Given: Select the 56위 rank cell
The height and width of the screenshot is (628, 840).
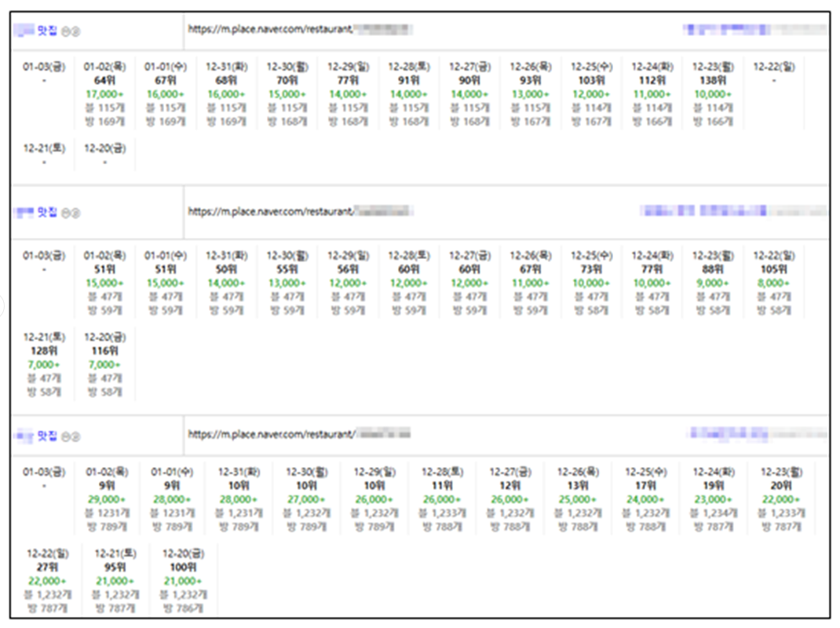Looking at the screenshot, I should click(348, 269).
